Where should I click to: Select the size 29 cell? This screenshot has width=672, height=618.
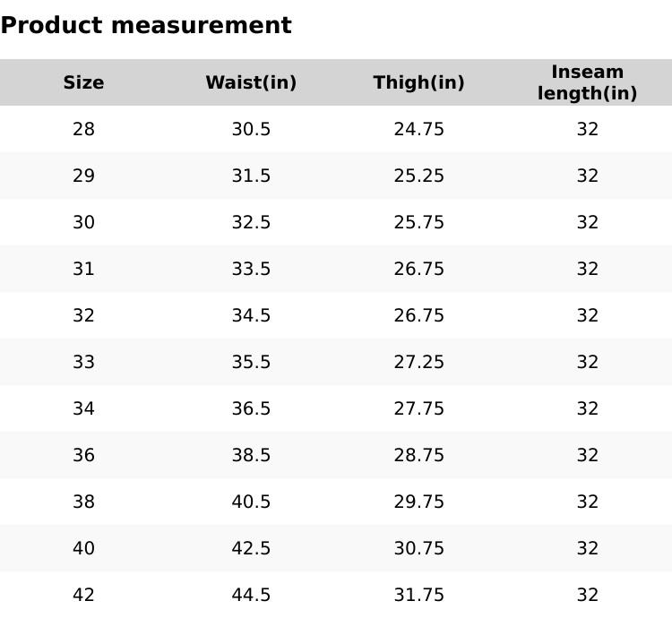click(83, 176)
